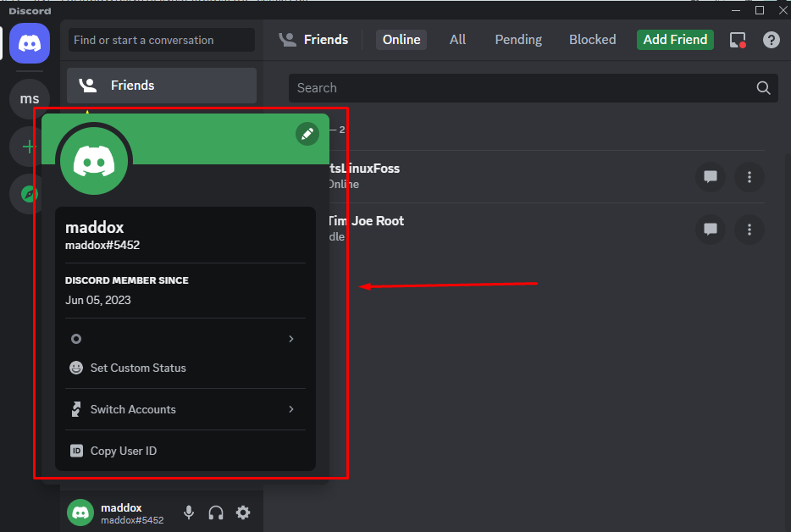Mute the microphone
This screenshot has height=532, width=791.
click(189, 513)
